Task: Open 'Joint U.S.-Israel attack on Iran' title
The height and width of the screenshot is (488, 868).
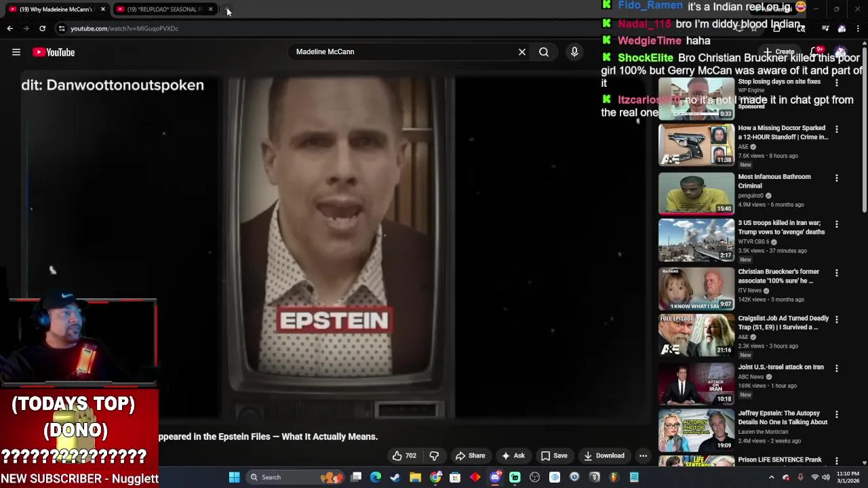Action: tap(781, 367)
